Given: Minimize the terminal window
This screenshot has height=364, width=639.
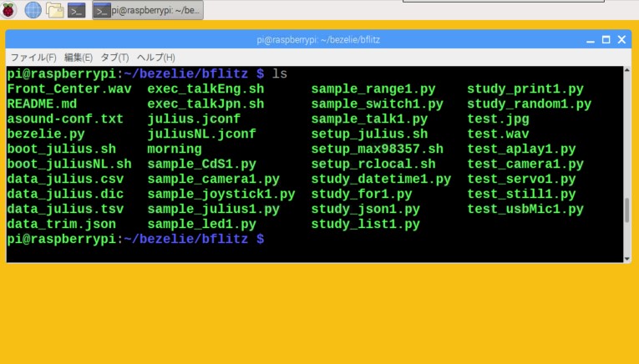Looking at the screenshot, I should click(591, 39).
